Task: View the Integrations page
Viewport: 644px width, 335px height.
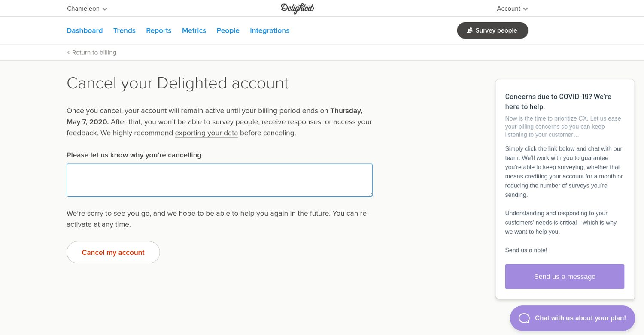Action: coord(270,30)
